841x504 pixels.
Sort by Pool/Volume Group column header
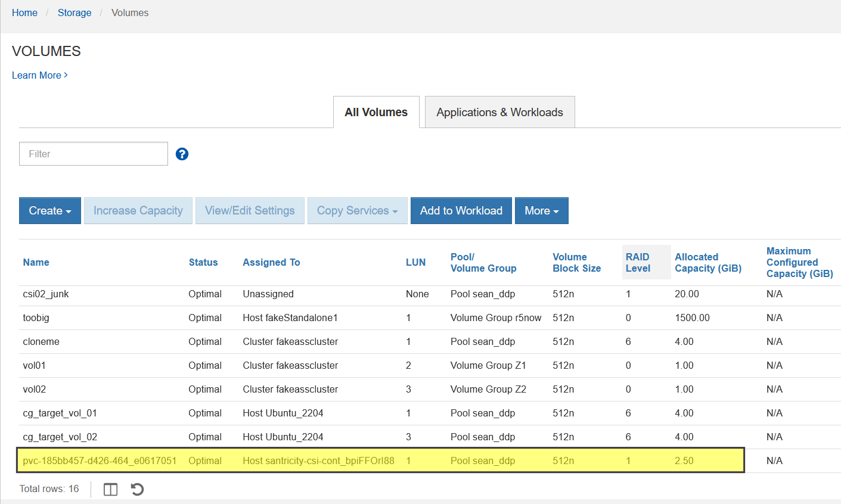483,263
